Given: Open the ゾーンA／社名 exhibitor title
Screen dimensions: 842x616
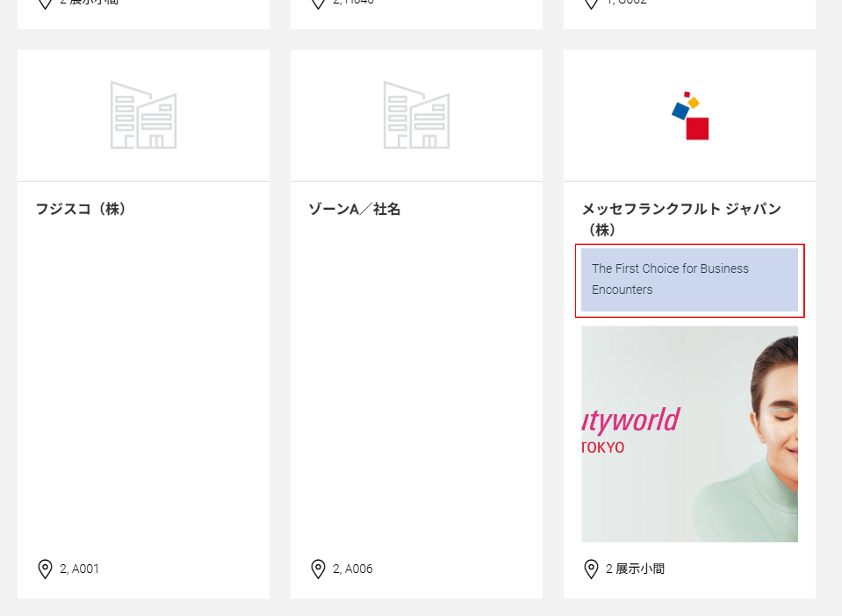Looking at the screenshot, I should [354, 209].
